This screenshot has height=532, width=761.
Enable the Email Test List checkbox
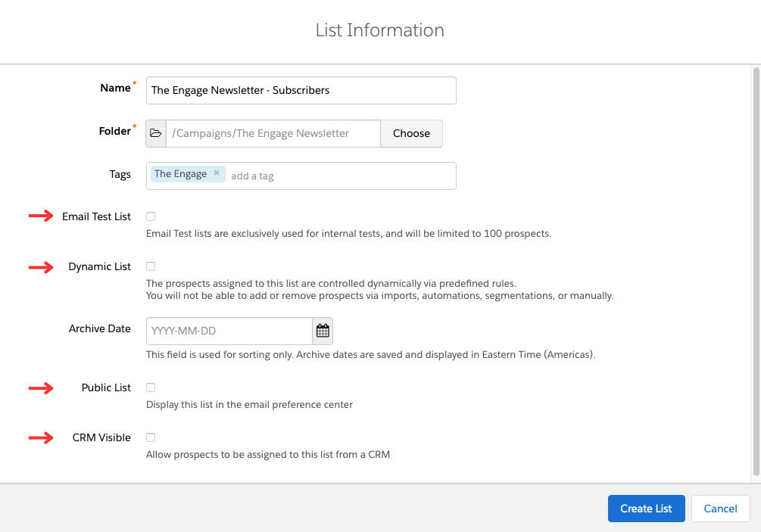(x=151, y=216)
